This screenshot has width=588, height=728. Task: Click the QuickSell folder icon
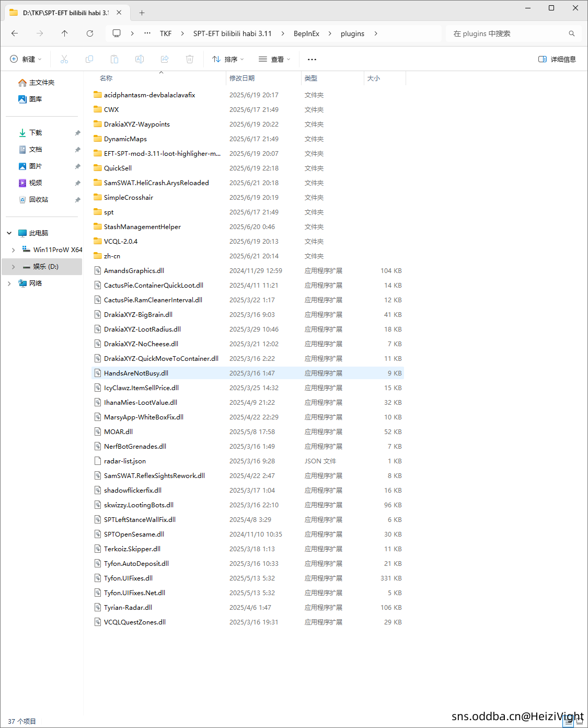coord(98,168)
